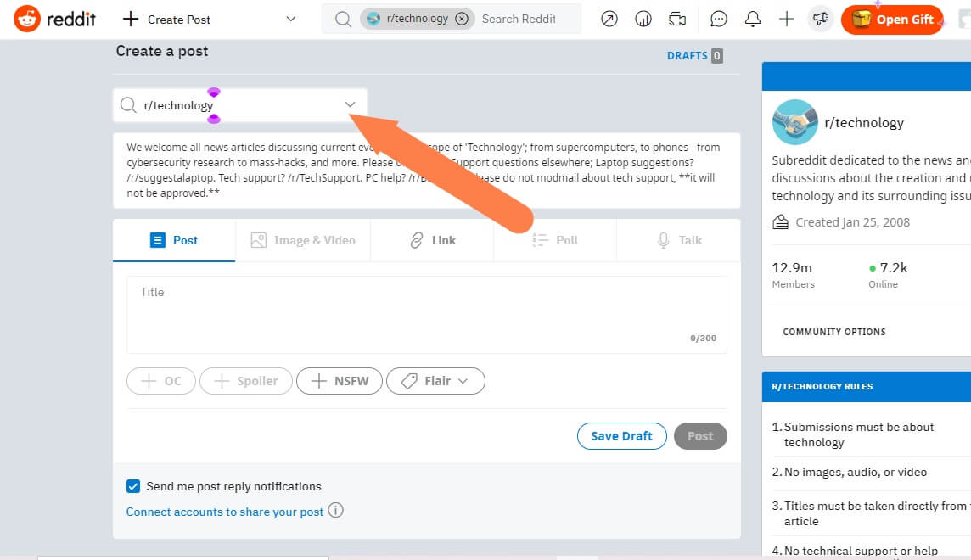
Task: Start a new post with the plus icon
Action: click(787, 19)
